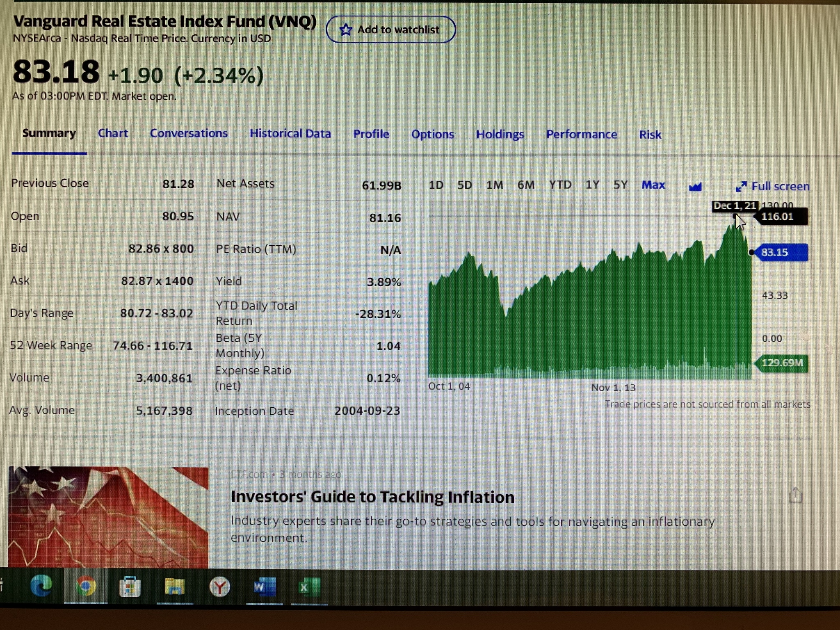Click the star icon in Add to watchlist
Viewport: 840px width, 630px height.
coord(346,30)
